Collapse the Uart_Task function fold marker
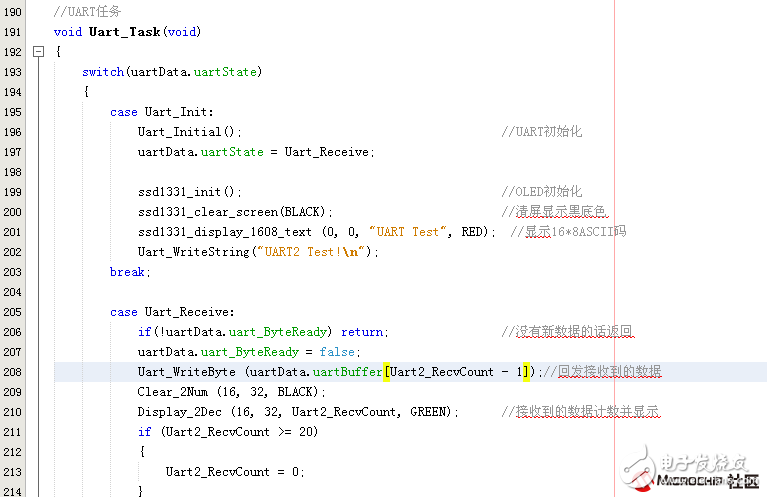767x497 pixels. [x=39, y=51]
